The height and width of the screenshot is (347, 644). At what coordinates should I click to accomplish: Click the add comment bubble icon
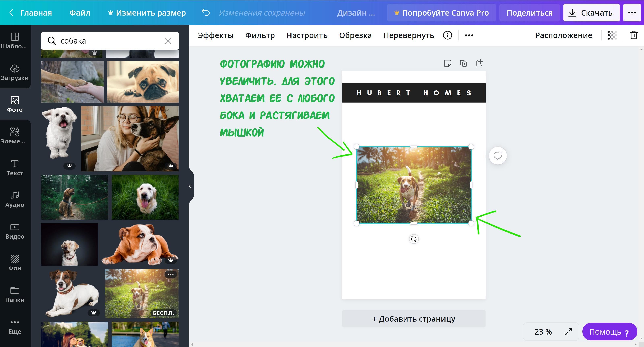(498, 156)
